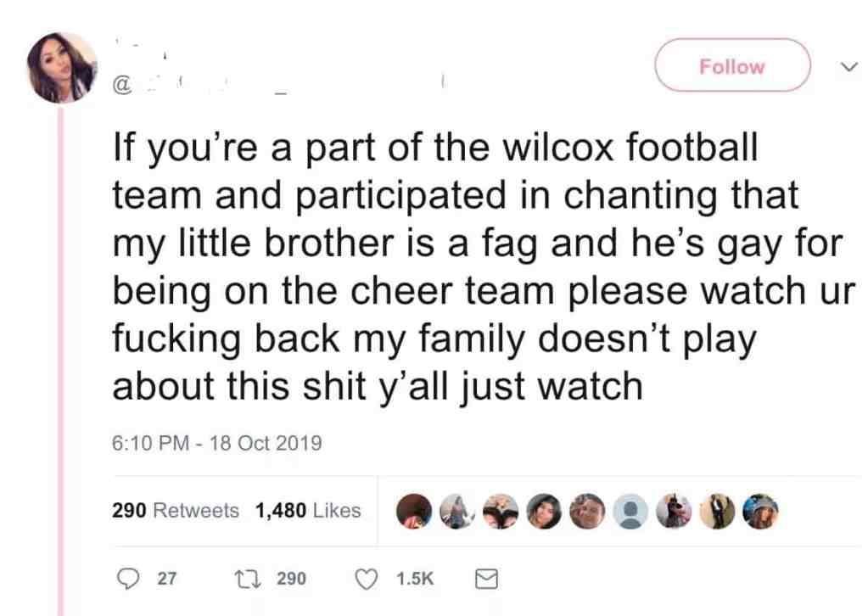Click the retweet count 290 beside arrows

click(291, 579)
